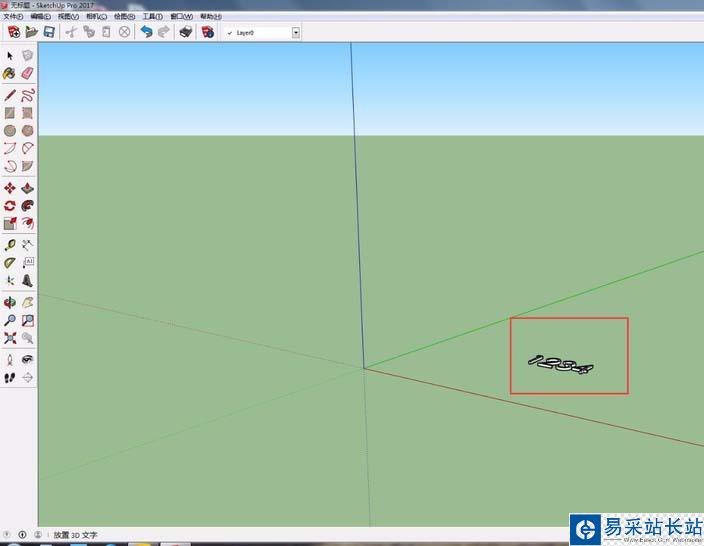Activate the Pan hand tool
This screenshot has height=546, width=704.
(27, 303)
